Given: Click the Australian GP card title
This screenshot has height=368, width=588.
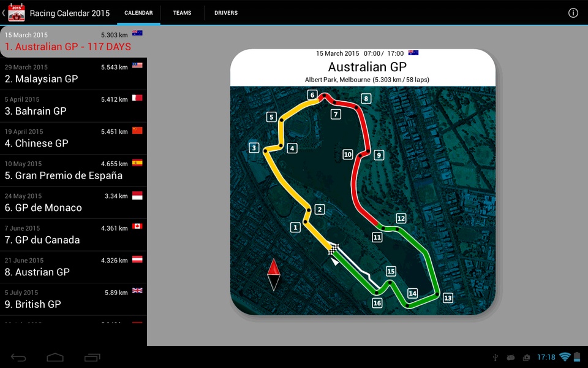Looking at the screenshot, I should (x=367, y=66).
